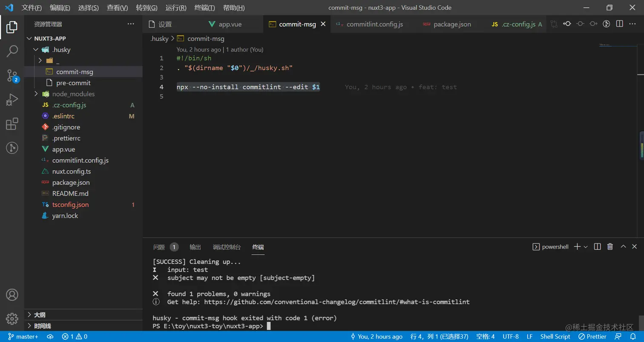Create a new terminal with the plus icon
The width and height of the screenshot is (644, 342).
point(577,247)
